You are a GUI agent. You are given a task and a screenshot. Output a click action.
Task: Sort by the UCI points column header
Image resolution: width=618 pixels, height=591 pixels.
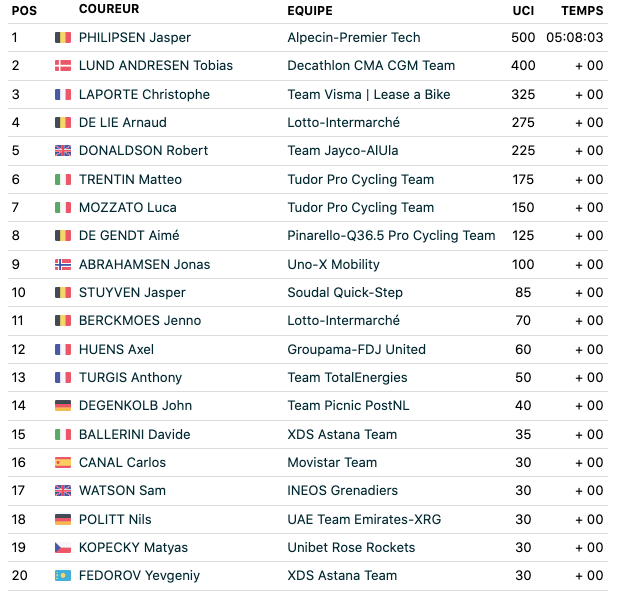click(x=524, y=11)
